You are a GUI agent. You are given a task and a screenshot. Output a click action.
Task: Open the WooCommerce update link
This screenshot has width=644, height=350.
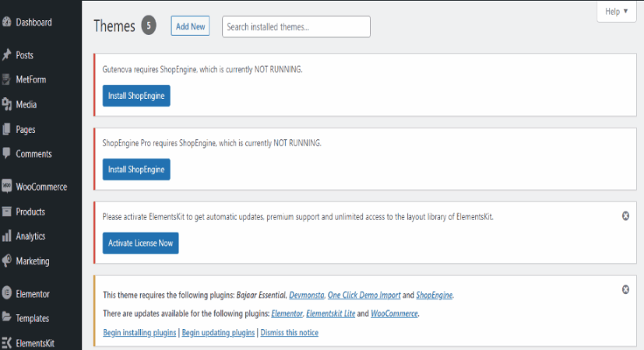[x=394, y=313]
